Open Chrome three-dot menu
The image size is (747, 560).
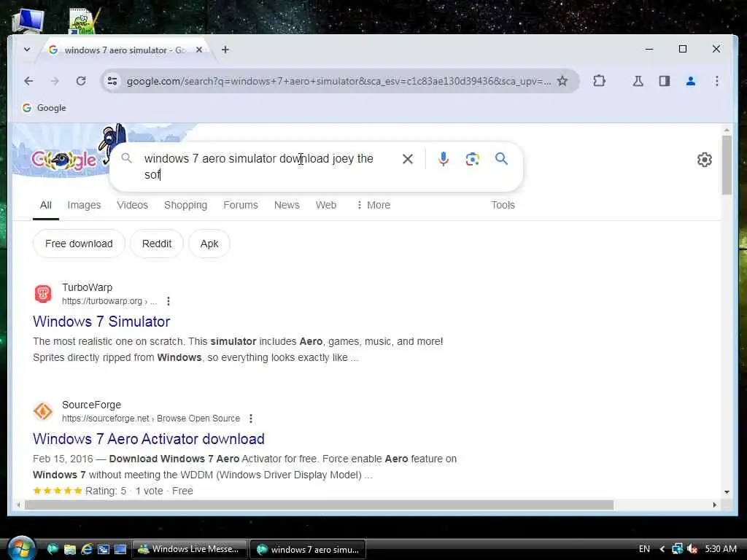click(716, 81)
